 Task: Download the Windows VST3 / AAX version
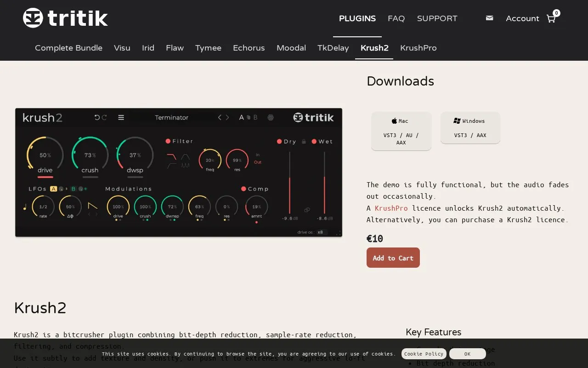point(470,127)
